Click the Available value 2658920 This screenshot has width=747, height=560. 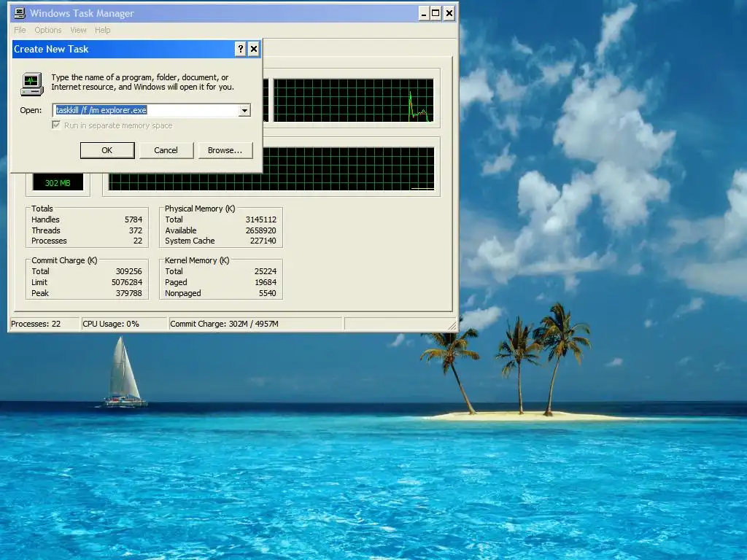[261, 230]
